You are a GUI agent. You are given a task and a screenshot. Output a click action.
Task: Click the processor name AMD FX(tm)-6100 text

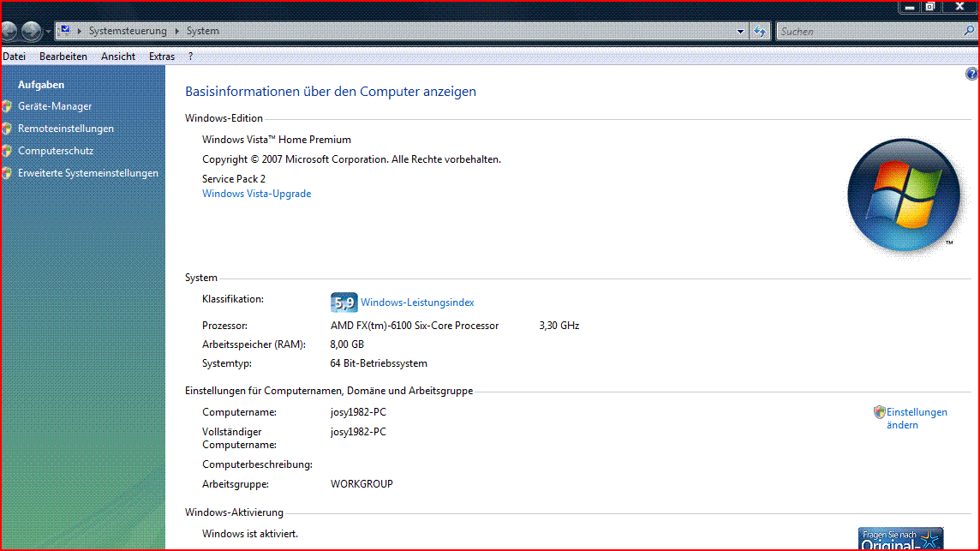click(x=415, y=326)
